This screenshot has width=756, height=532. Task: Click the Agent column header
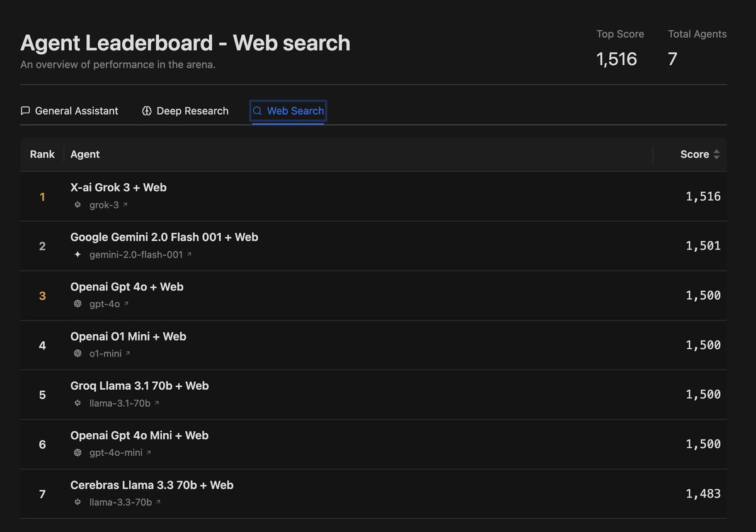(85, 154)
